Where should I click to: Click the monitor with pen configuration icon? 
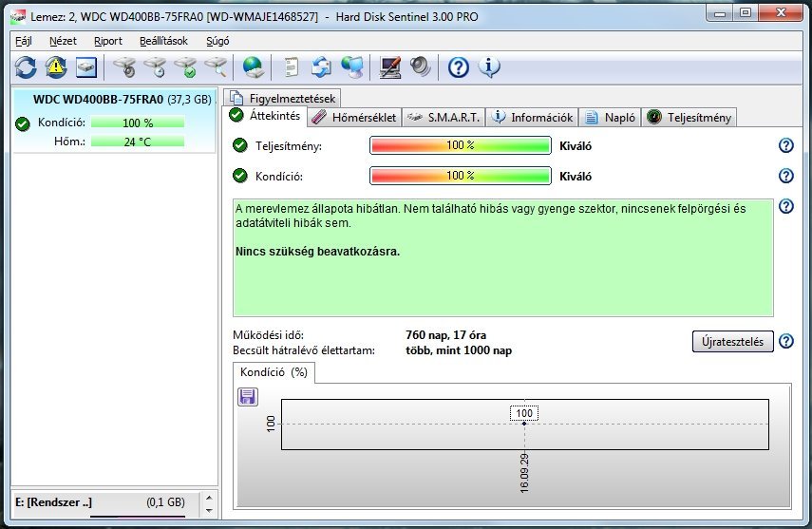point(390,67)
